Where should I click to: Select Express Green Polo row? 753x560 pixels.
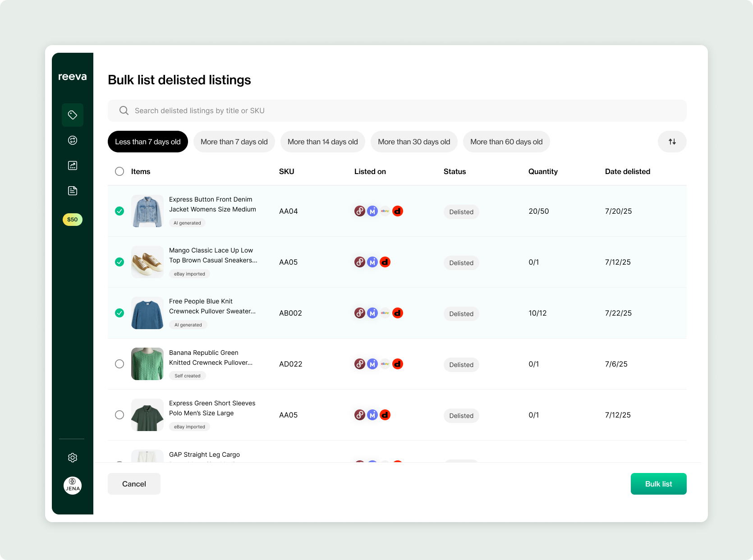coord(119,415)
